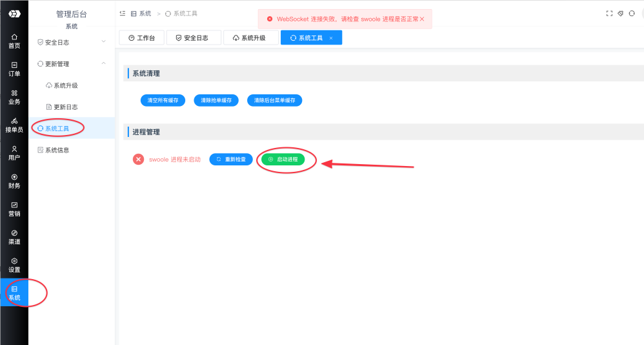Screen dimensions: 644x345
Task: Click the green 启动进程 button
Action: click(283, 159)
